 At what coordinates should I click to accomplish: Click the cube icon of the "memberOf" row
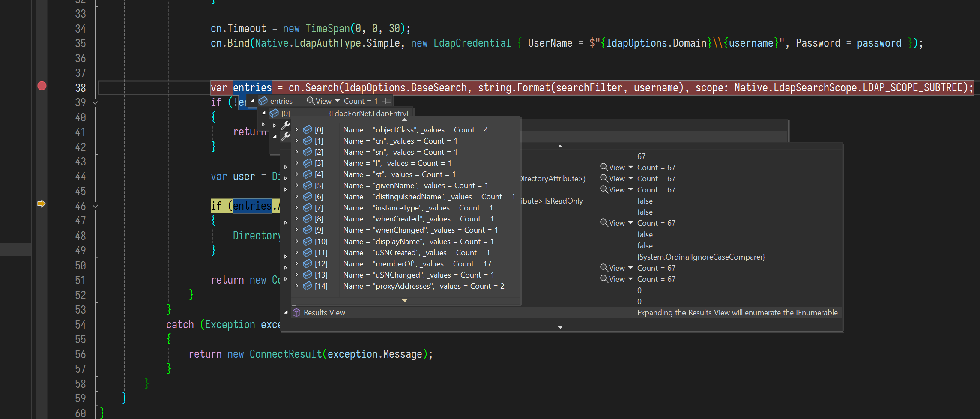pos(308,263)
